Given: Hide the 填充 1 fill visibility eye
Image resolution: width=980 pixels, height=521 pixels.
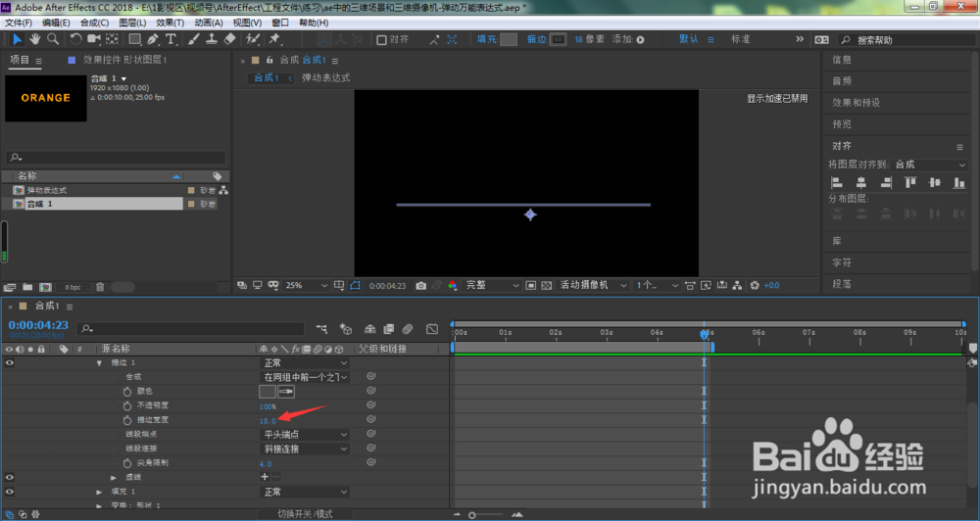Looking at the screenshot, I should point(10,492).
